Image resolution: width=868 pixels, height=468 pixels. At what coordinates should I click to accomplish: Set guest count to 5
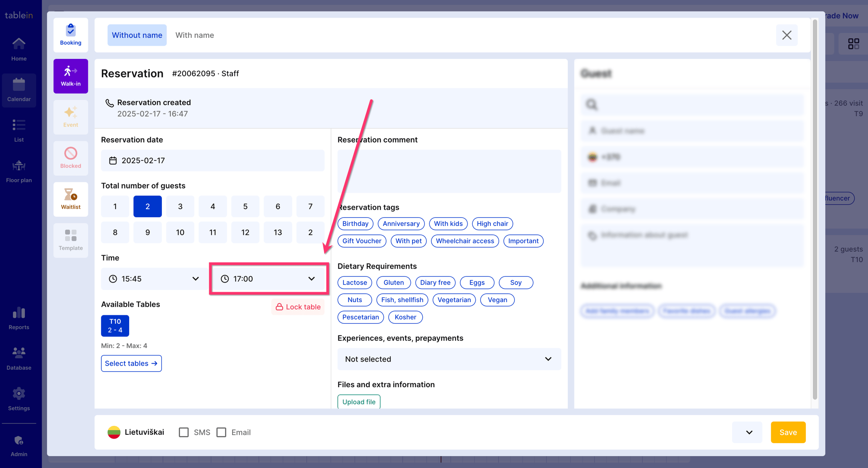tap(245, 206)
